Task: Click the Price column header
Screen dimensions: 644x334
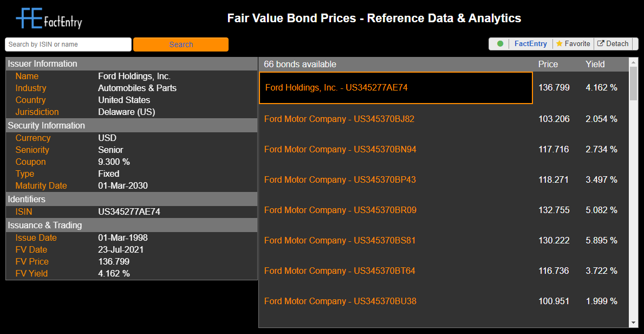Action: tap(548, 64)
